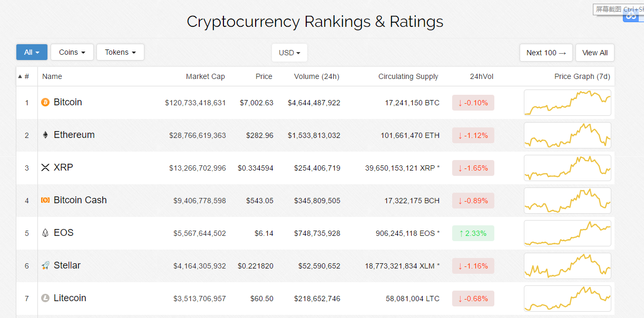Open the Tokens dropdown menu

tap(120, 52)
